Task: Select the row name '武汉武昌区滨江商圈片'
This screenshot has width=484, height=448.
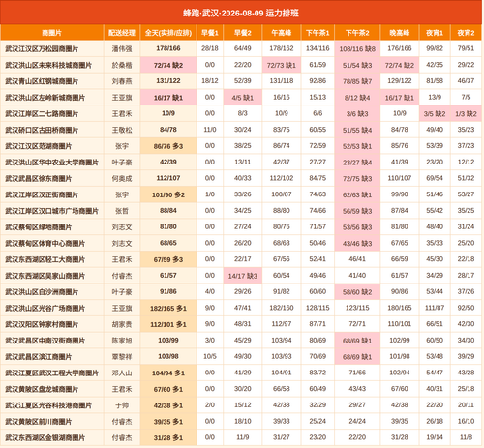Action: 39,357
